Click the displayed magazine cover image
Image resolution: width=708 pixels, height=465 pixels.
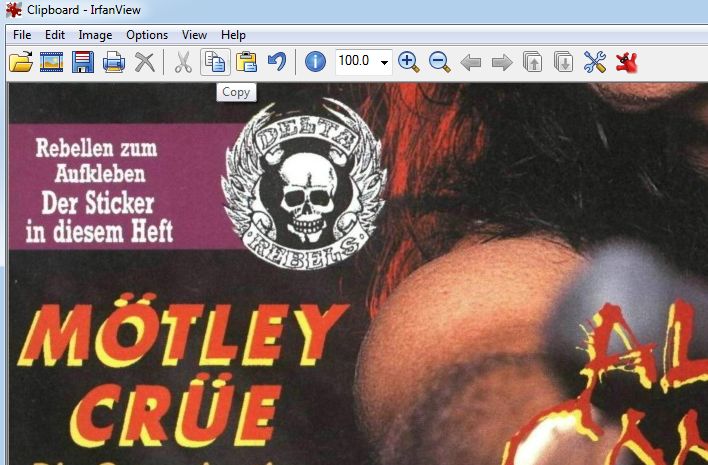pos(358,274)
